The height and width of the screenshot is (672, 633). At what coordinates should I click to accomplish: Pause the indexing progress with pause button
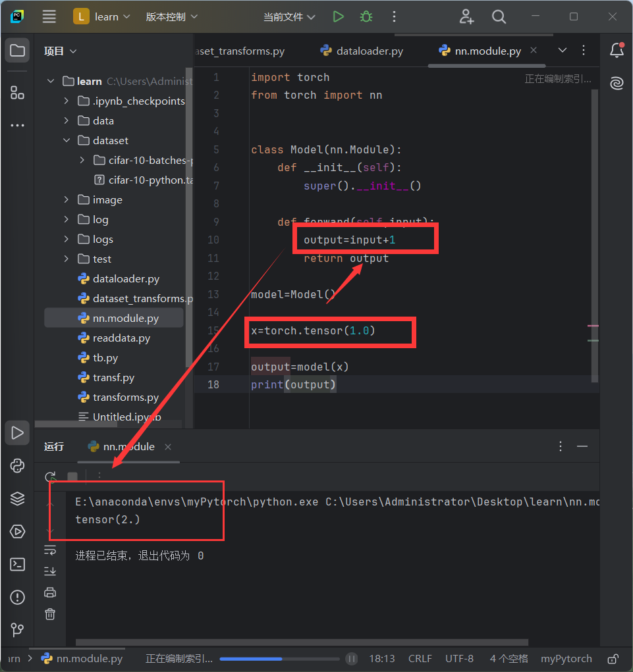coord(351,659)
